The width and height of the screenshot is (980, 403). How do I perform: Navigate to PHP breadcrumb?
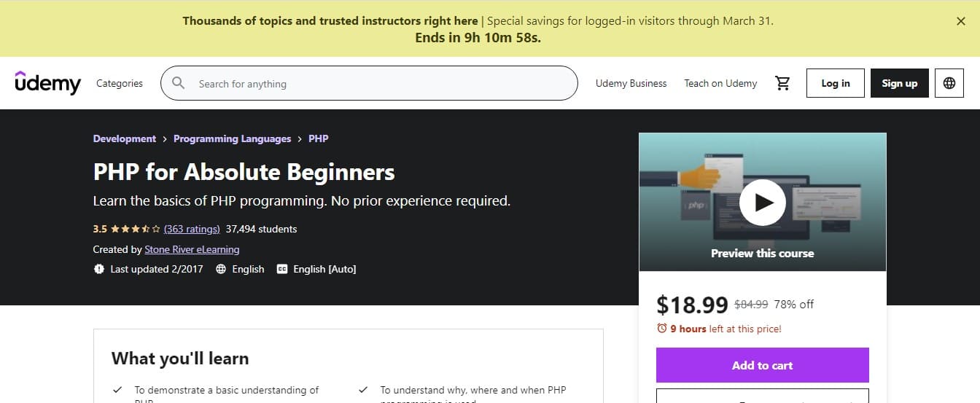coord(319,138)
